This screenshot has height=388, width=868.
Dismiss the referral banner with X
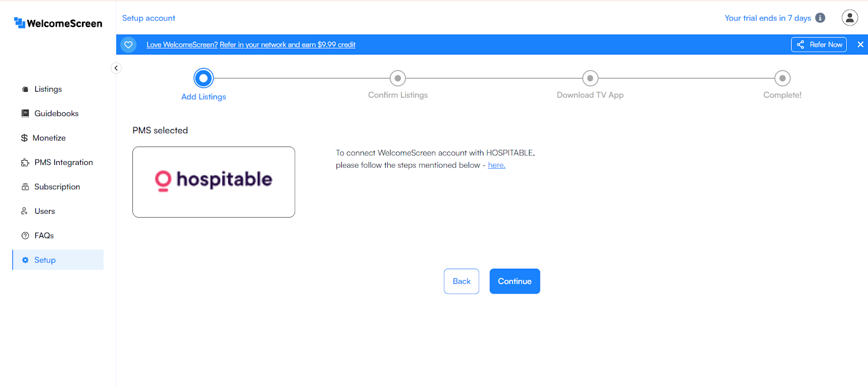click(860, 44)
